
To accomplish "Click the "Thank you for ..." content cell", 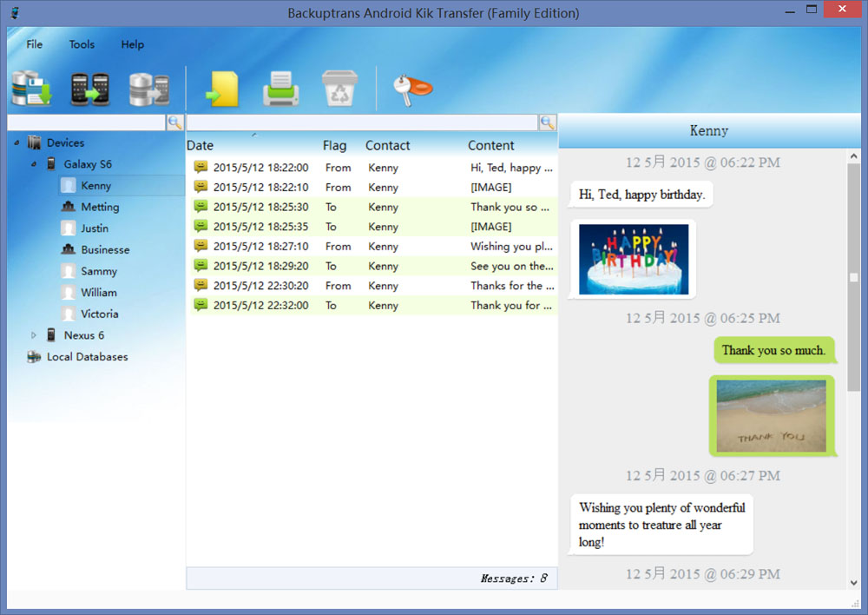I will tap(511, 305).
